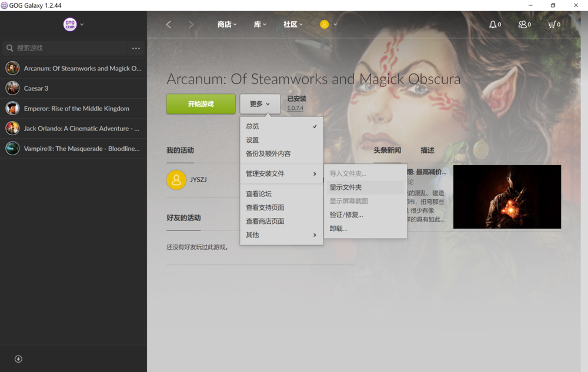This screenshot has height=372, width=588.
Task: Expand the dropdown arrow beside GOG logo
Action: 82,25
